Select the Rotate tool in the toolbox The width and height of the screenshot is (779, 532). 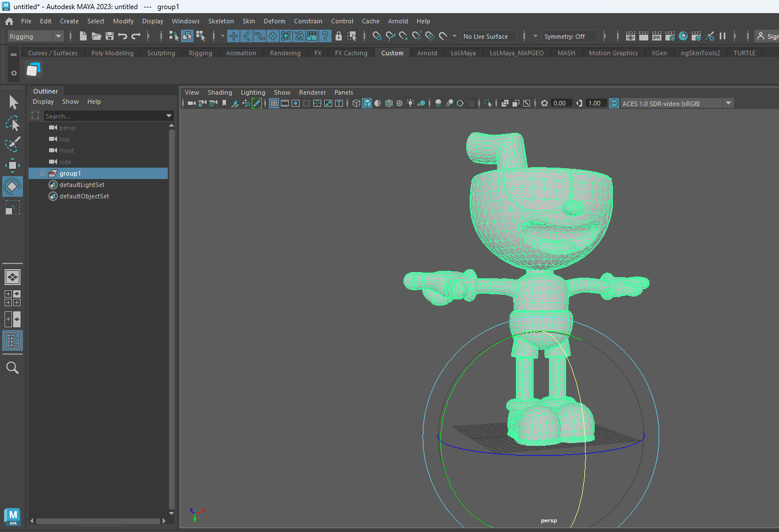click(13, 186)
